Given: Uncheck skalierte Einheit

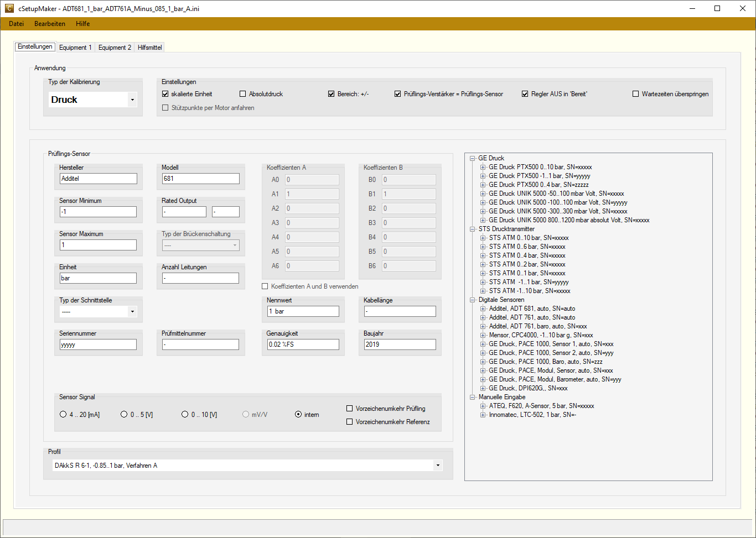Looking at the screenshot, I should pos(165,93).
